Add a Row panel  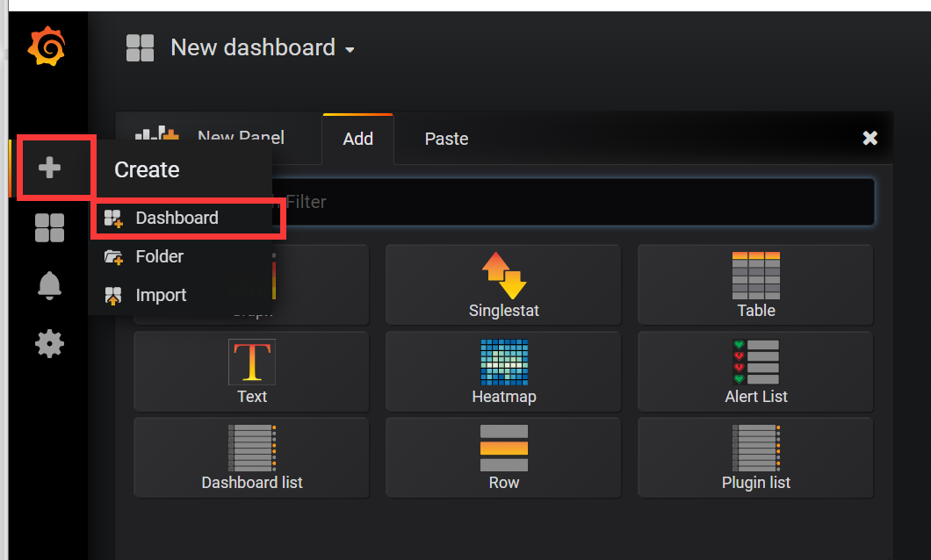tap(503, 457)
